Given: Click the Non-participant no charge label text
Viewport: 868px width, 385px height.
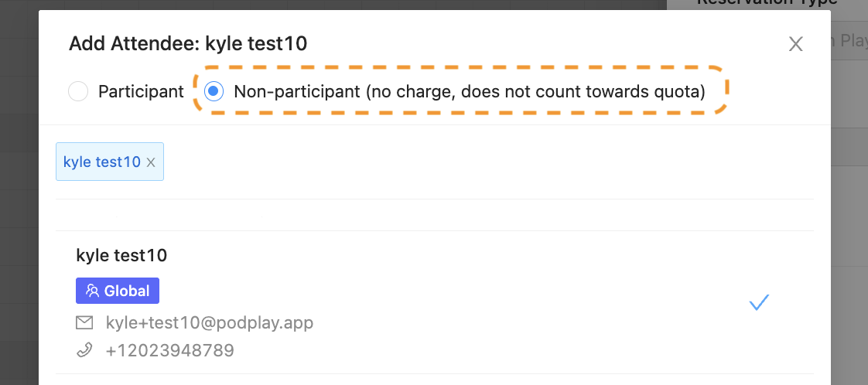Looking at the screenshot, I should pyautogui.click(x=469, y=92).
